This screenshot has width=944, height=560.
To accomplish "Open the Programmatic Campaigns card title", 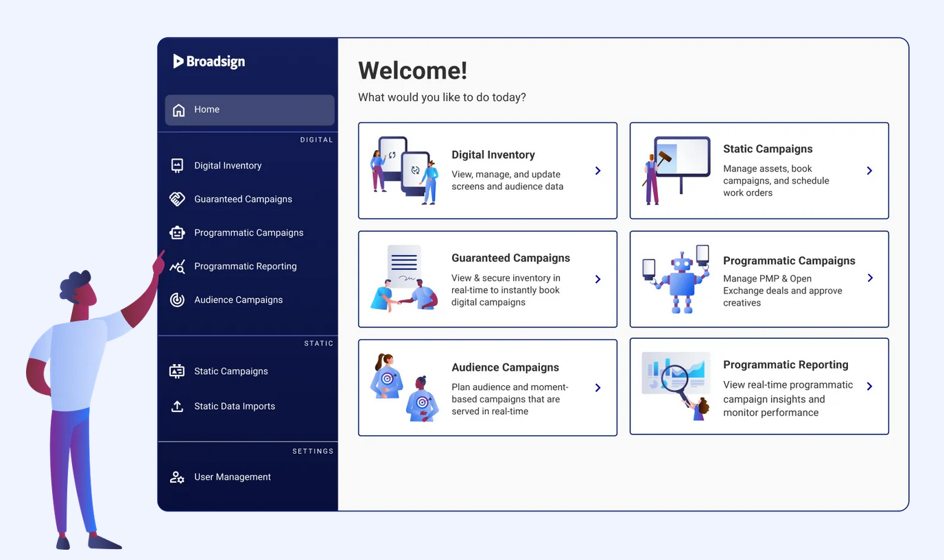I will pos(789,260).
